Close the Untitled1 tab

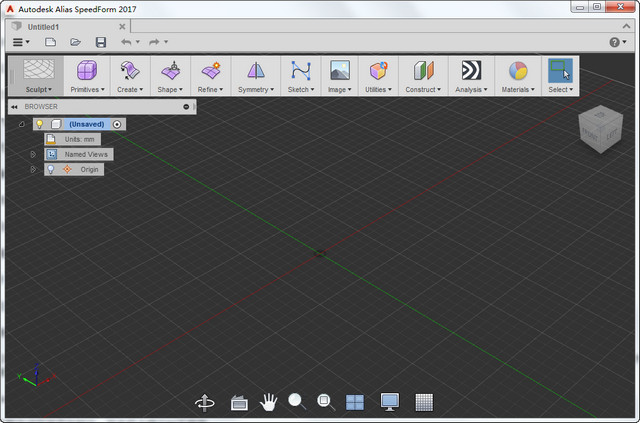[x=122, y=27]
